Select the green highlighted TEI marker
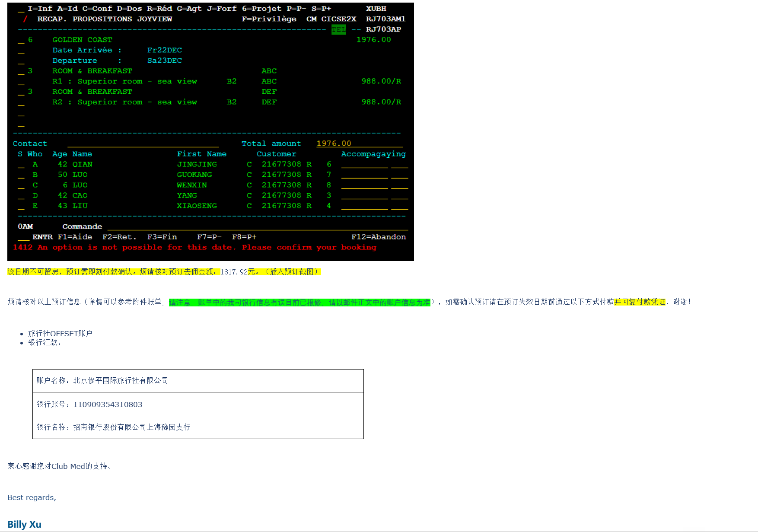 338,29
